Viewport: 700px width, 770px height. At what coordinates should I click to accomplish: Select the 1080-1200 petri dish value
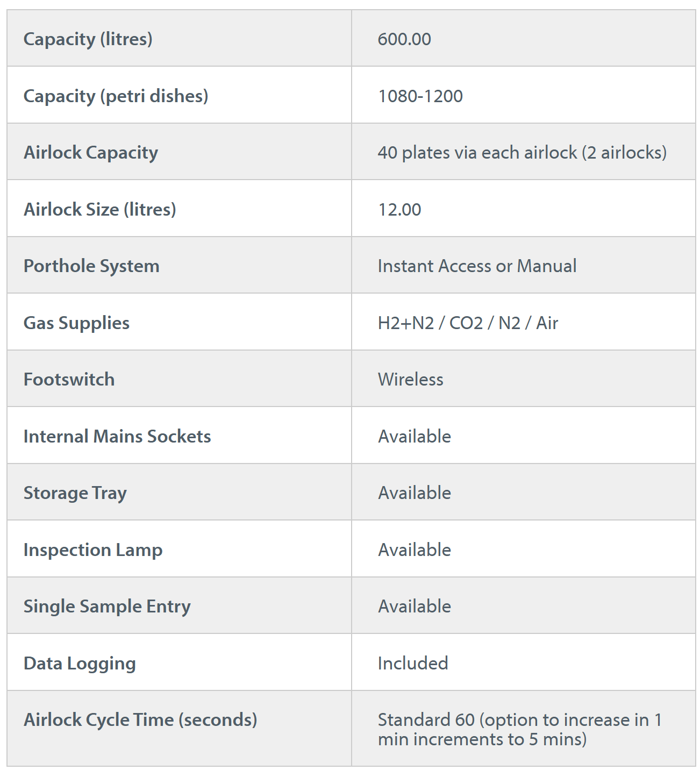(x=420, y=96)
